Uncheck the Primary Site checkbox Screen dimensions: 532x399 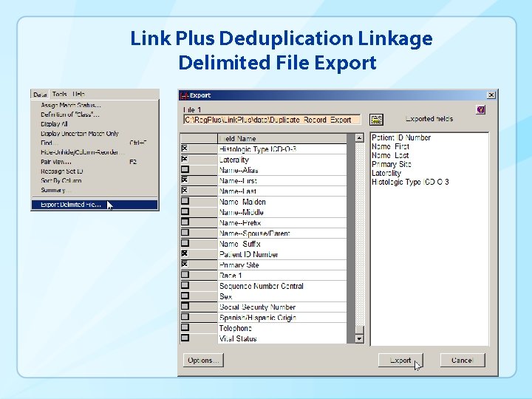tap(185, 264)
